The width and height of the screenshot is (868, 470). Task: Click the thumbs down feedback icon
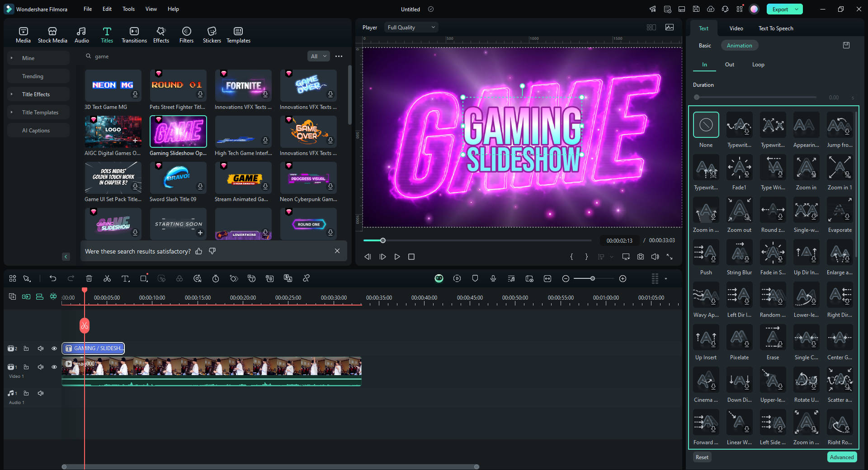(x=212, y=251)
